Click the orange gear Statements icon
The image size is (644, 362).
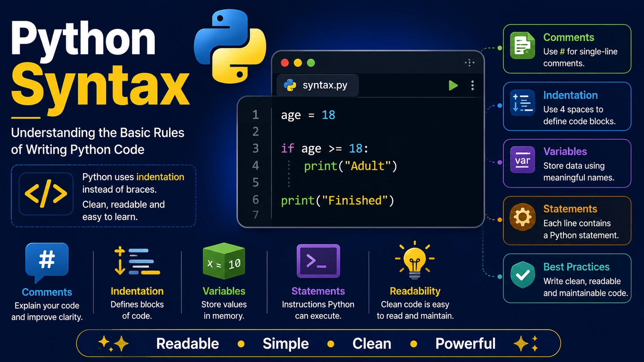click(522, 217)
